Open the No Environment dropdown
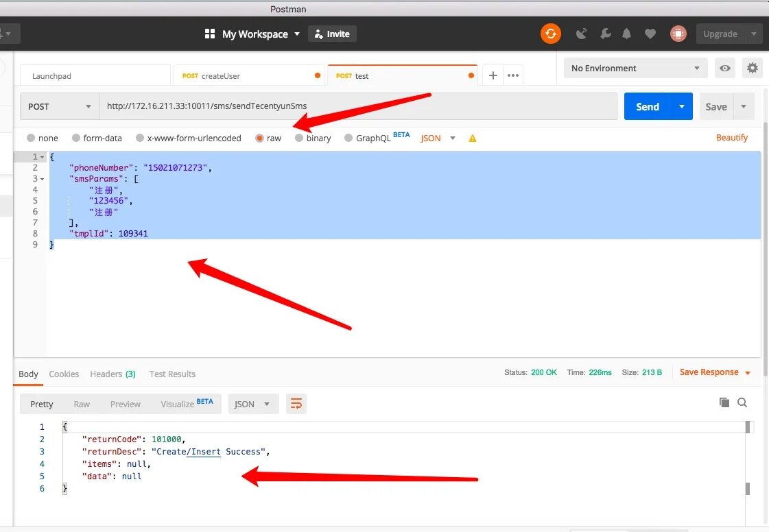This screenshot has width=769, height=532. (636, 68)
